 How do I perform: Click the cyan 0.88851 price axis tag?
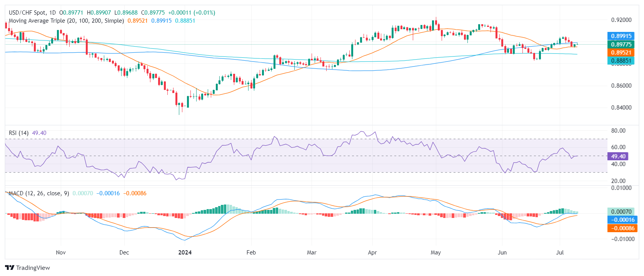(x=621, y=61)
